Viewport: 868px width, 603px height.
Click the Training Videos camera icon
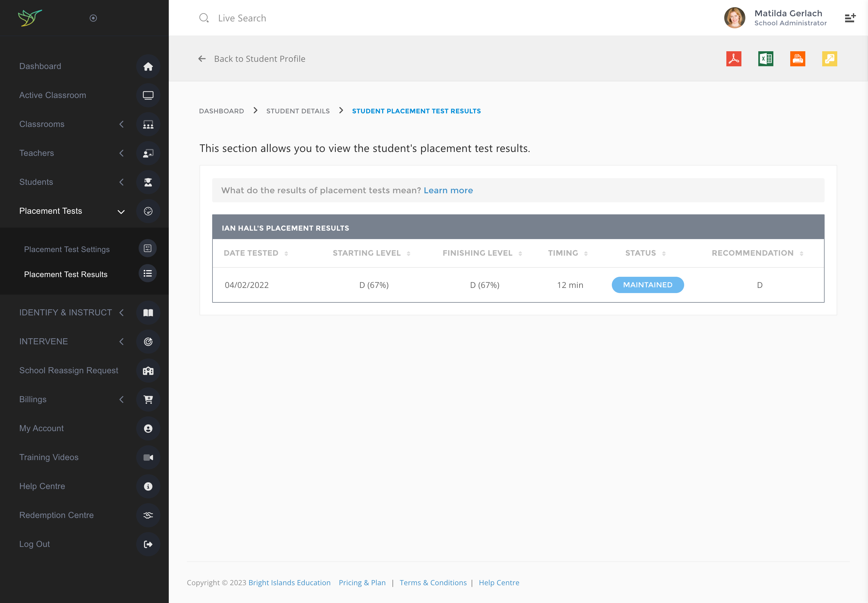(x=148, y=458)
